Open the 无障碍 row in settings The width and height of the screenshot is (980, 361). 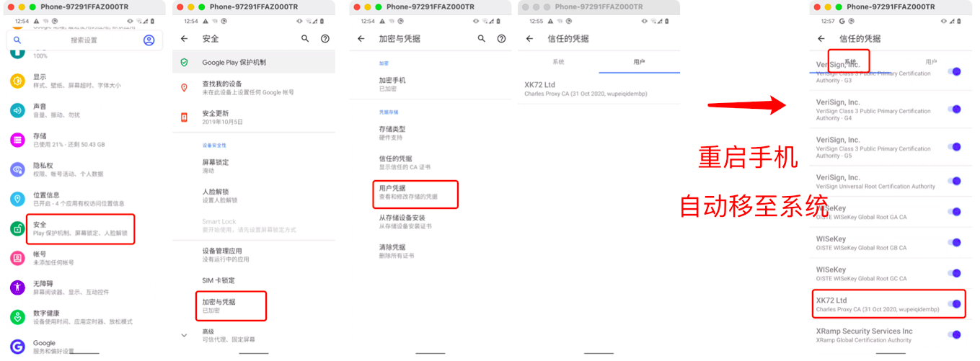point(83,288)
